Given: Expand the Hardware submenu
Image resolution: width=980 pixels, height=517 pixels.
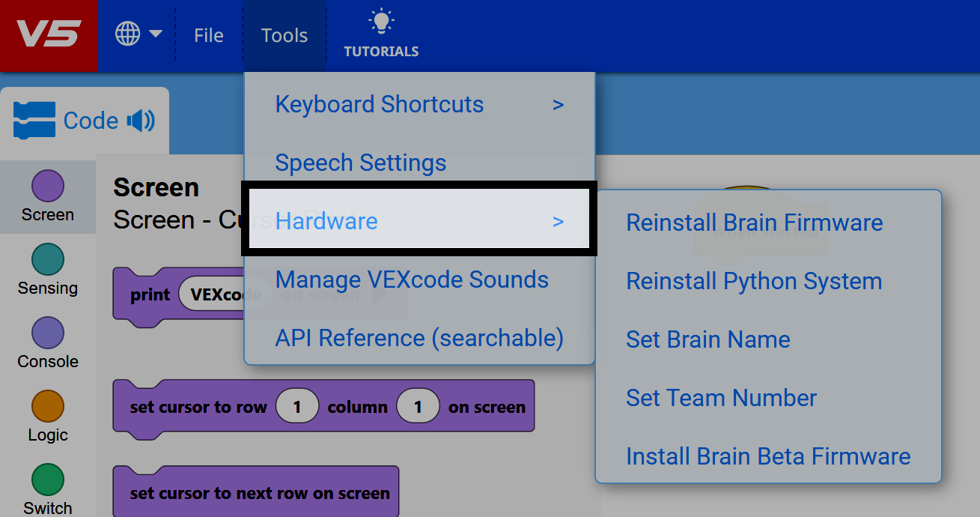Looking at the screenshot, I should (419, 221).
